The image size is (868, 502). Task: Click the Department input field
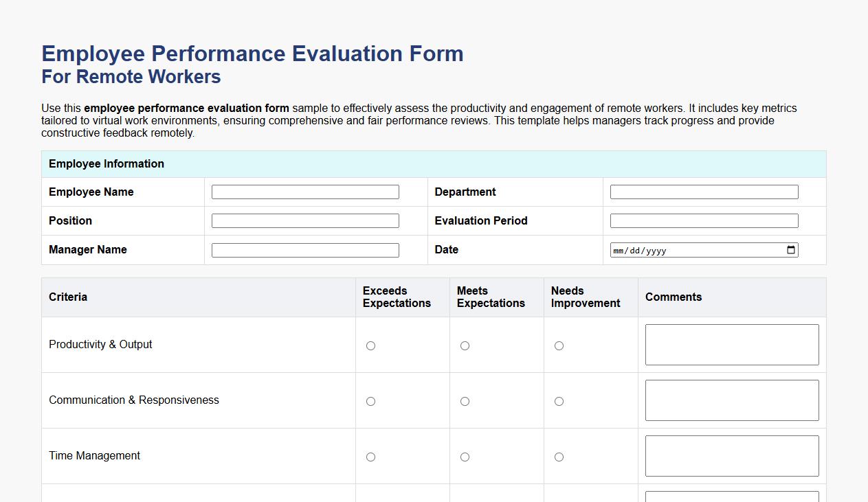[x=704, y=192]
